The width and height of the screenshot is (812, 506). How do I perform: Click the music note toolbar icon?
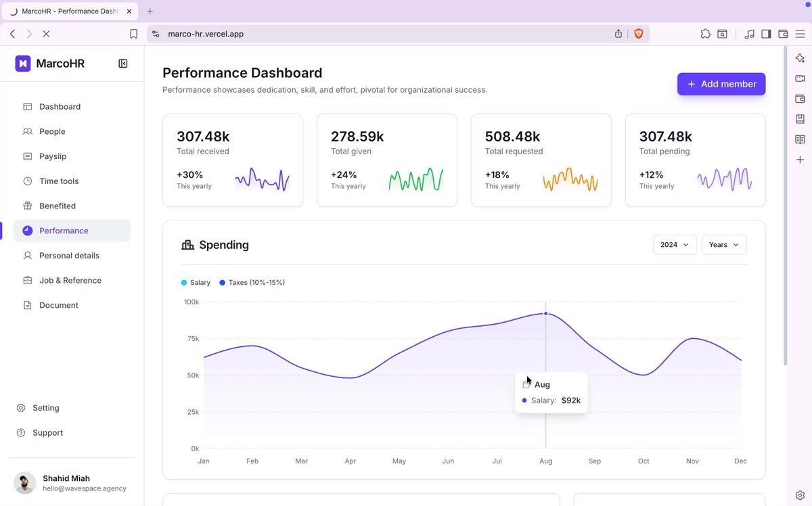(749, 34)
